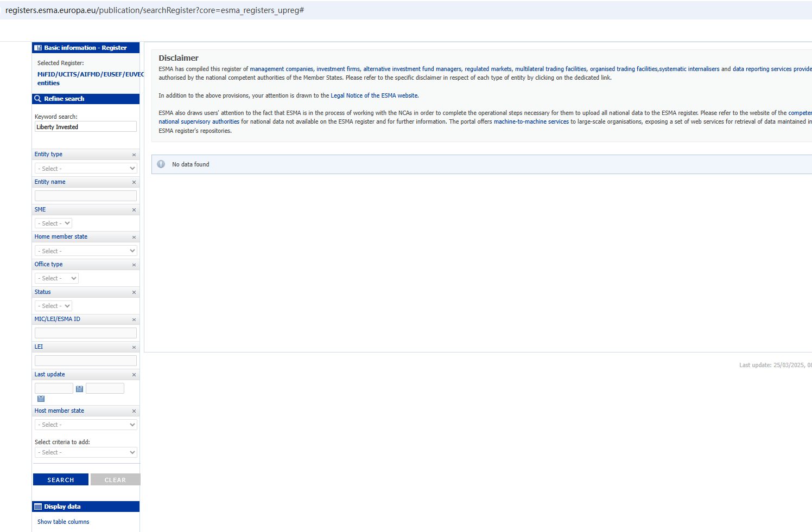Select the browser address bar URL

point(155,10)
